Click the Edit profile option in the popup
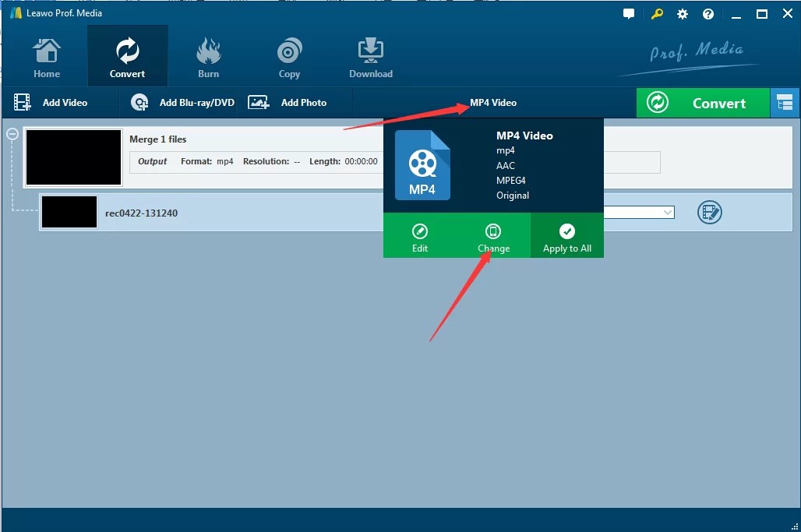 tap(419, 236)
